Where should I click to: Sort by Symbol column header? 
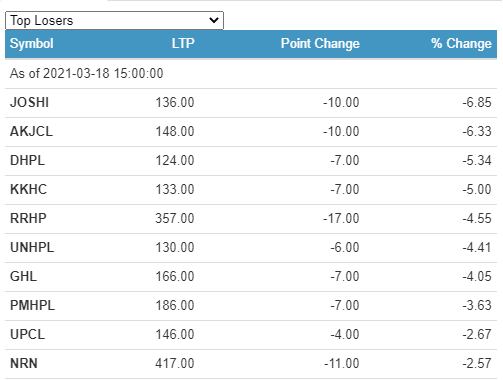[x=32, y=44]
